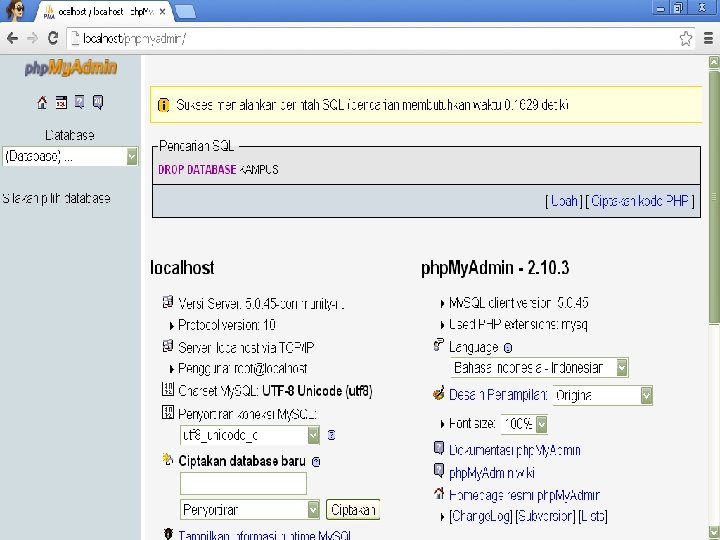Click the Ciptakan kode PHP link
Viewport: 720px width, 540px height.
click(x=640, y=201)
